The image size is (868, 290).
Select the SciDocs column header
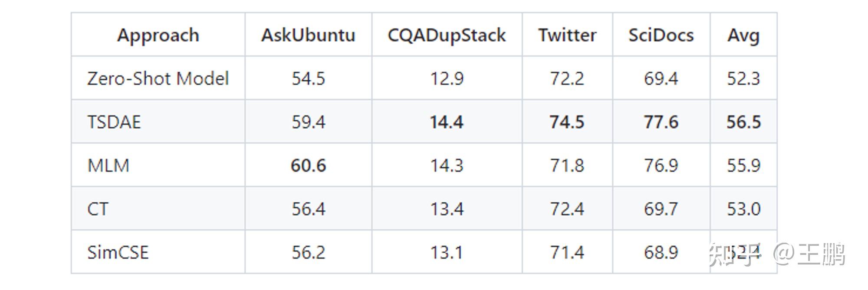point(661,35)
